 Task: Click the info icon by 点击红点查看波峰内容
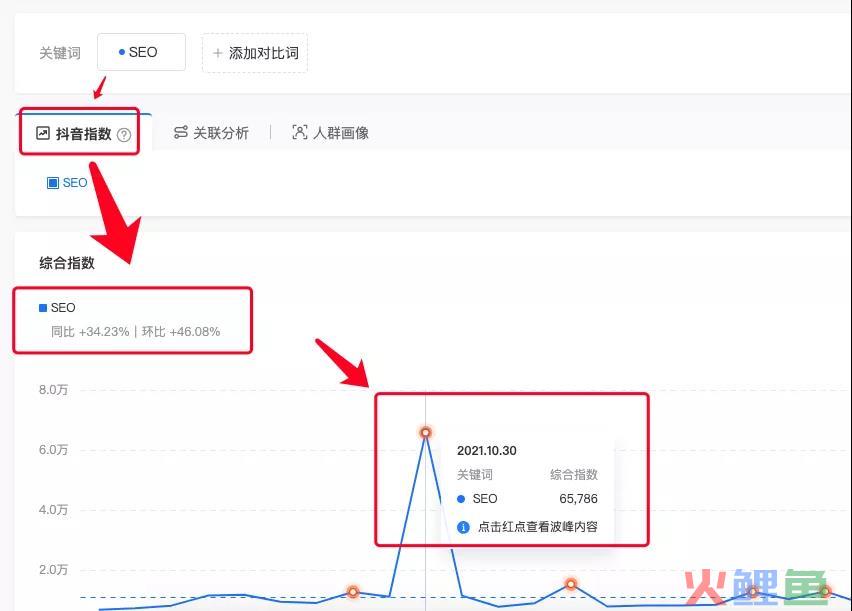[463, 527]
